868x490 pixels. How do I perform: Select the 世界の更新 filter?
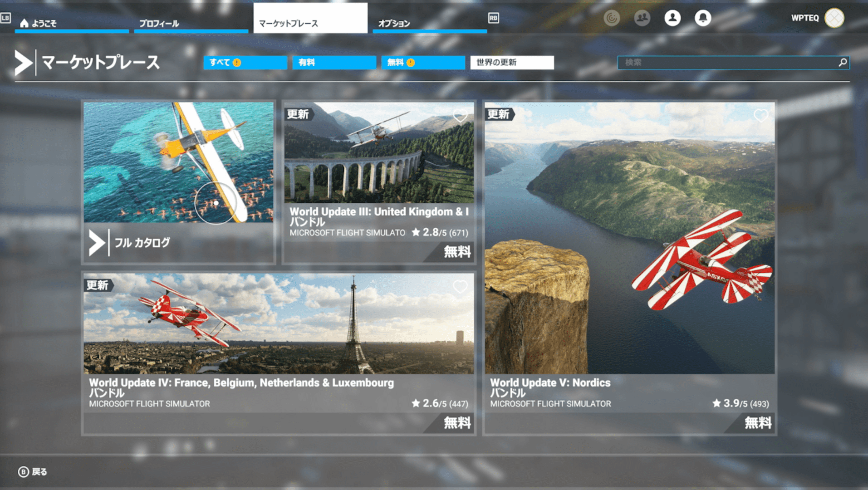(512, 63)
